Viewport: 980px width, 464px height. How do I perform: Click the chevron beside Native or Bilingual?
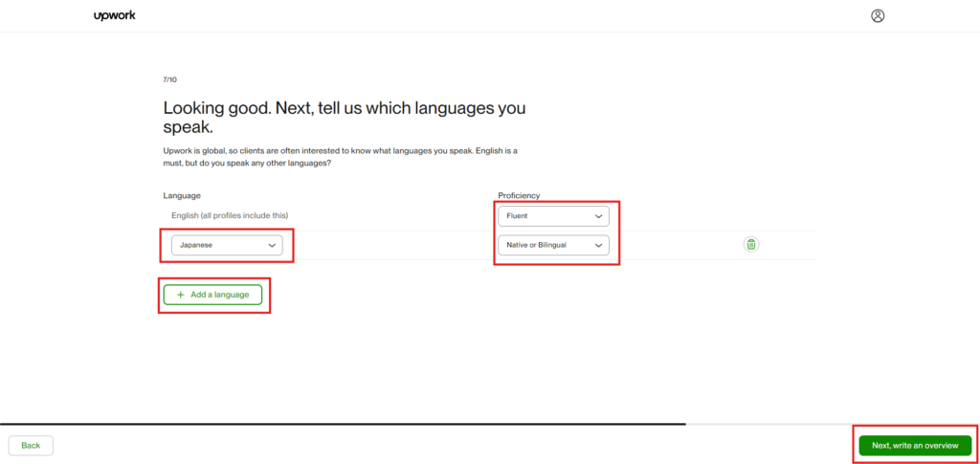click(x=598, y=245)
